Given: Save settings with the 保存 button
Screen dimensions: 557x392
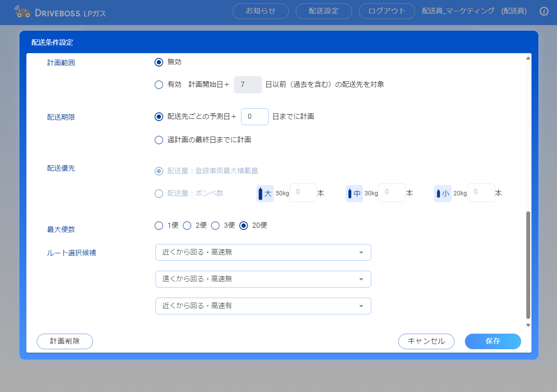Looking at the screenshot, I should tap(493, 341).
